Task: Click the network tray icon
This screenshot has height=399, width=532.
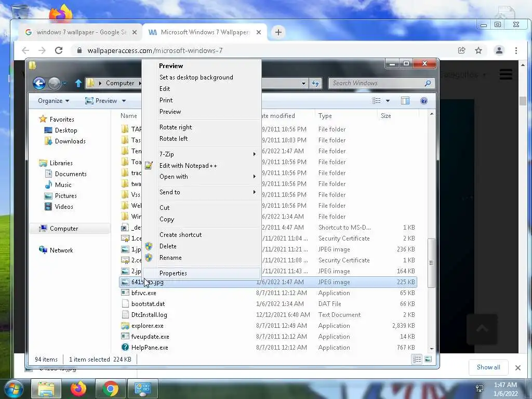Action: click(480, 389)
